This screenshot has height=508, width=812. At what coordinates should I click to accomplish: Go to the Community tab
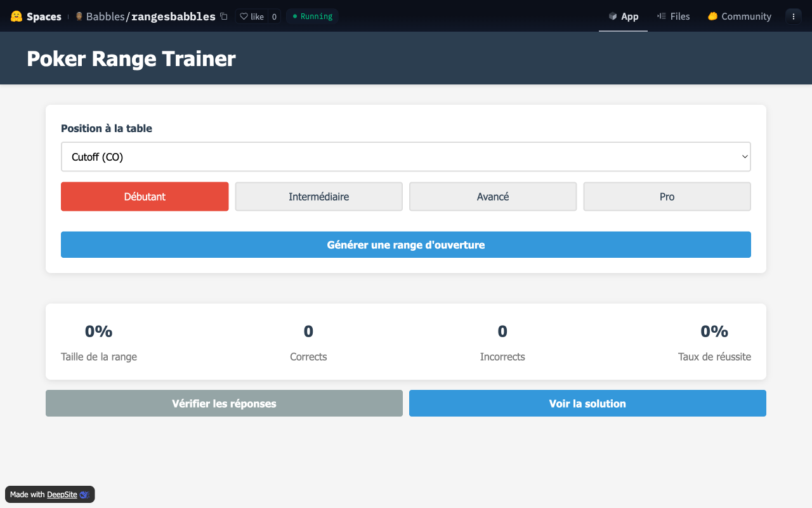coord(739,17)
